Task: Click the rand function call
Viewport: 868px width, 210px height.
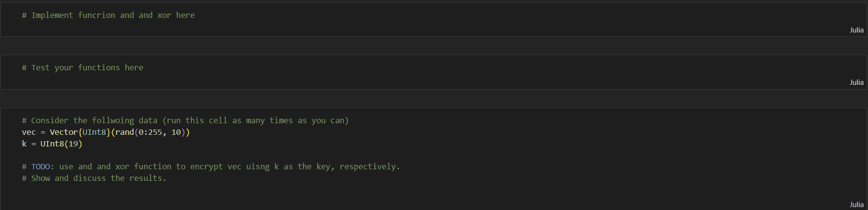Action: [x=124, y=132]
